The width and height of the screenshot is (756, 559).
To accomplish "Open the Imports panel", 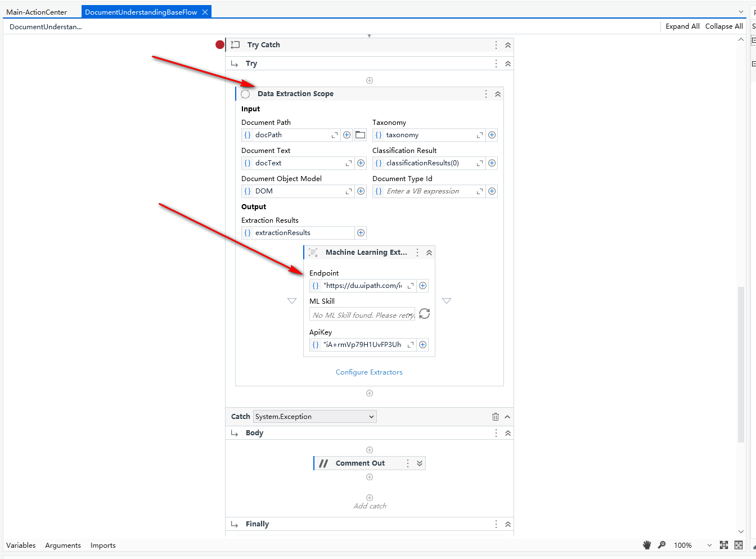I will tap(103, 546).
